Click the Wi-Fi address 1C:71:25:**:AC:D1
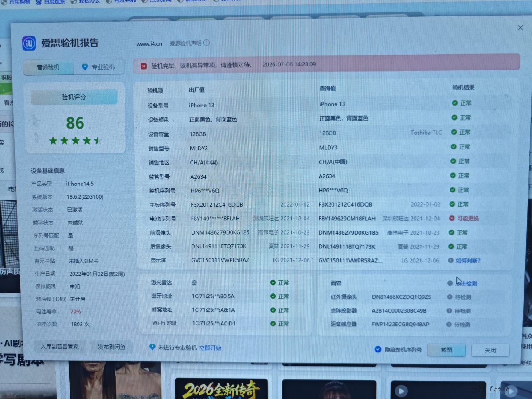Screen dimensions: 532x399 coord(214,324)
